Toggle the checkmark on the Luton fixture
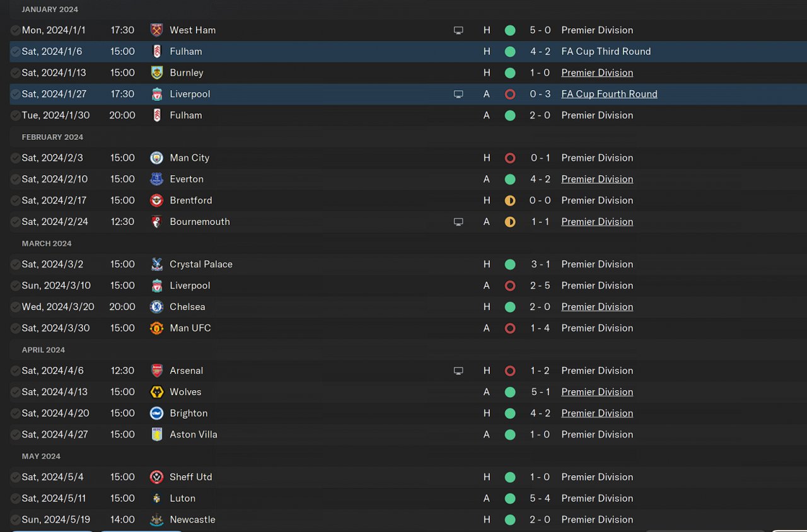The height and width of the screenshot is (532, 807). (x=15, y=499)
